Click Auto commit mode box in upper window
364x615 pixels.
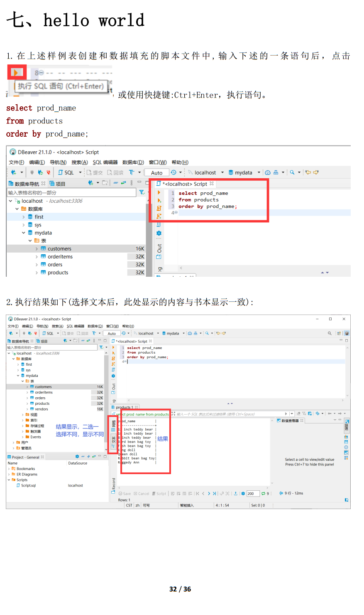pos(157,172)
